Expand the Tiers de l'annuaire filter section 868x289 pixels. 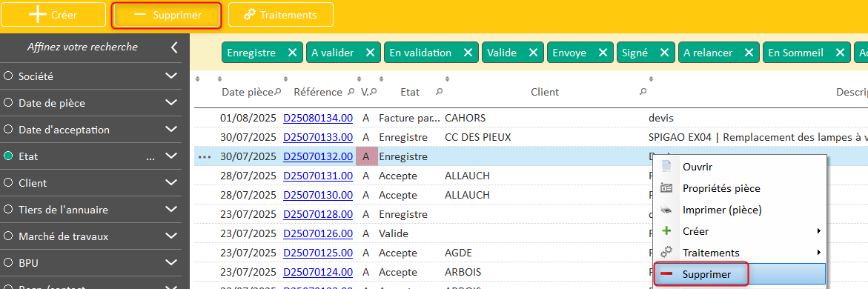(x=172, y=209)
